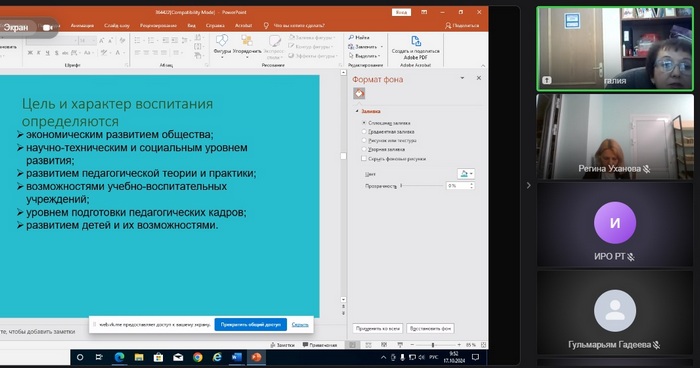Select Градиентная заливка radio option
700x368 pixels.
pyautogui.click(x=364, y=131)
